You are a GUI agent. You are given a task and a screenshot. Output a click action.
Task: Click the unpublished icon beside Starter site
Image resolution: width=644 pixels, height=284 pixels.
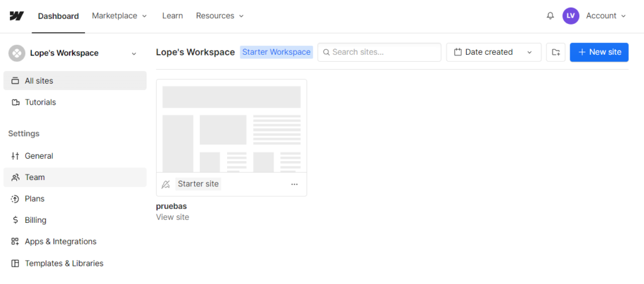point(166,185)
